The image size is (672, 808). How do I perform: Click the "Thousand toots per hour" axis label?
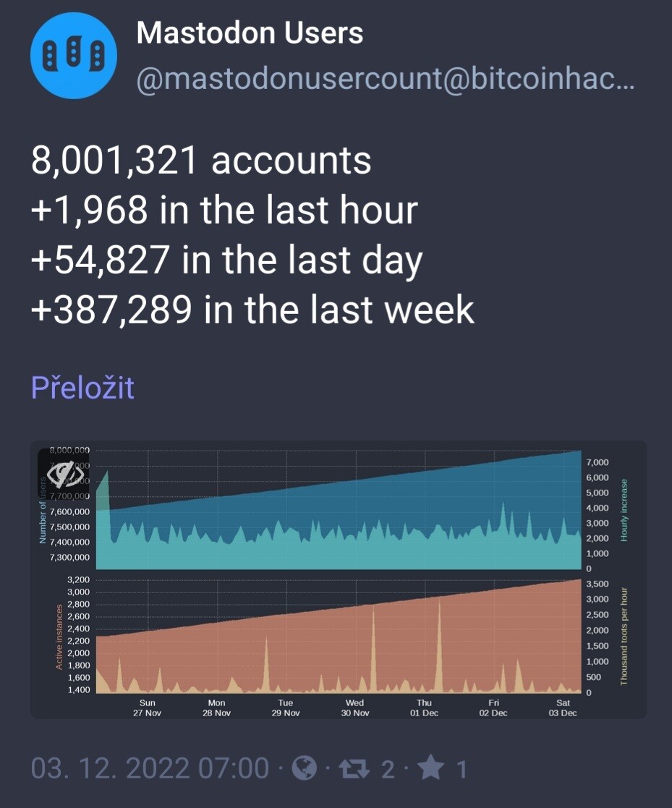tap(624, 637)
